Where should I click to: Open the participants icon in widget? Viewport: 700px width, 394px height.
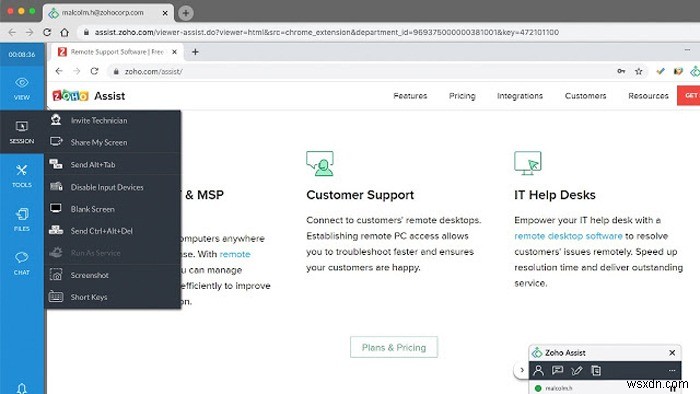539,370
